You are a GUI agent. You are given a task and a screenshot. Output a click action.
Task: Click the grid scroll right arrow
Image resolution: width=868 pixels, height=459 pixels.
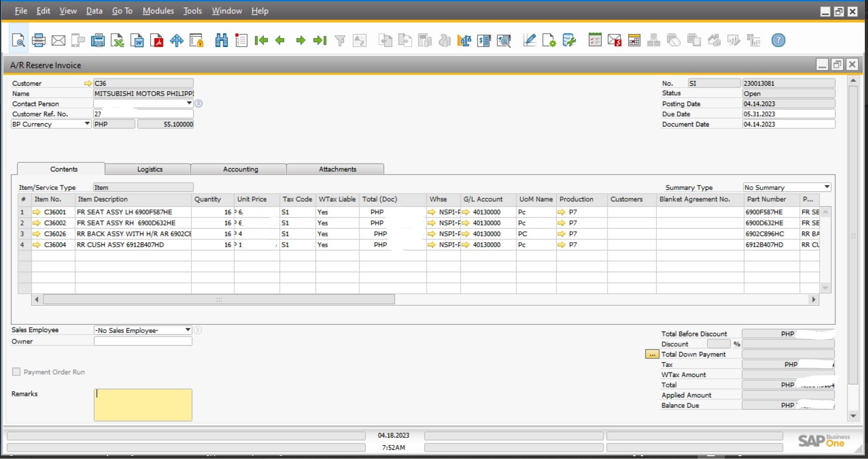(814, 299)
